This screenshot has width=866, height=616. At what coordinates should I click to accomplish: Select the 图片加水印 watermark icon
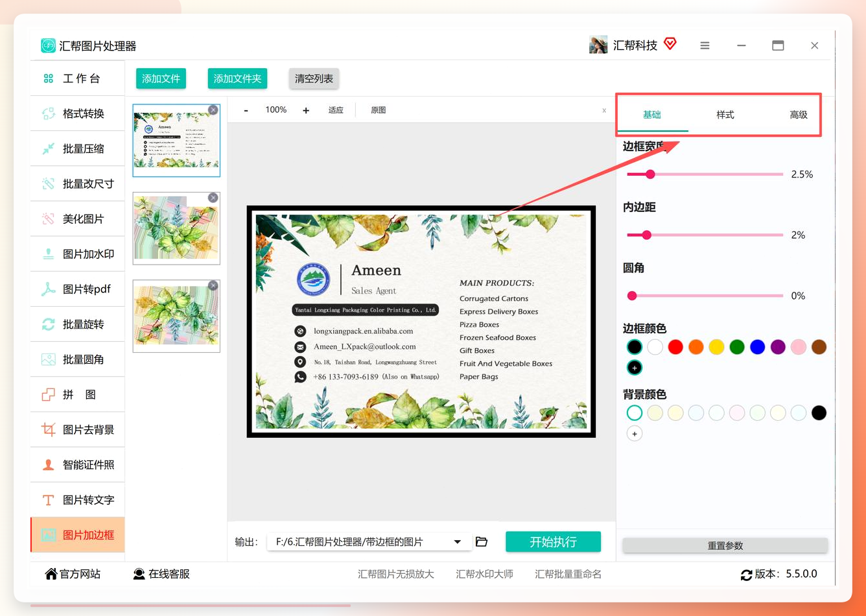[49, 254]
